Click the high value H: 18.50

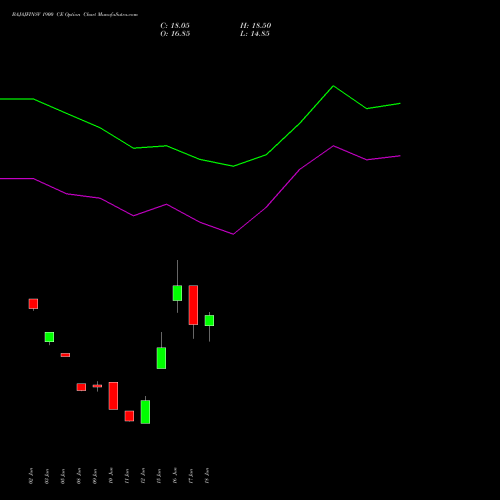tap(255, 26)
